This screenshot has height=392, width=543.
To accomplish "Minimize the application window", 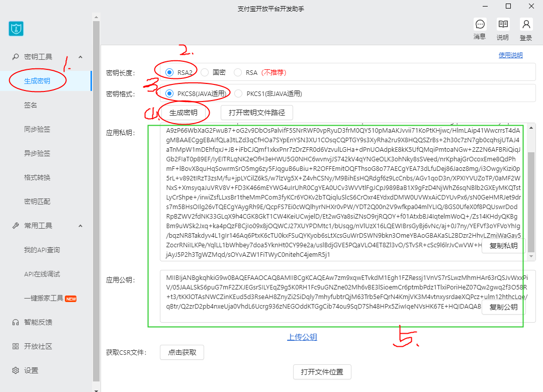I will point(485,6).
